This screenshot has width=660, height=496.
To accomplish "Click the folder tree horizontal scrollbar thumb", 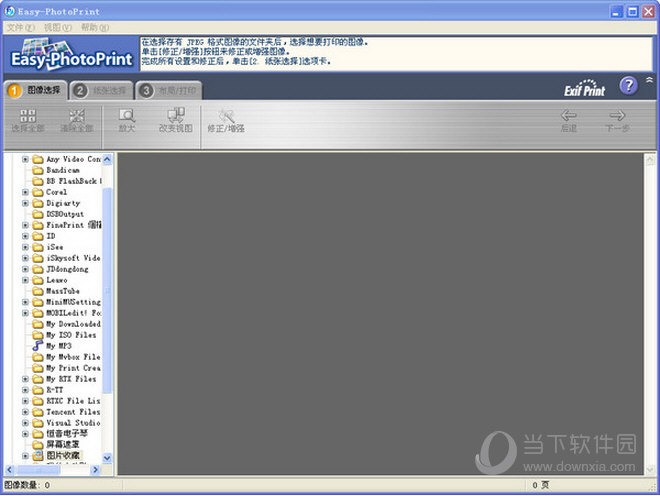I will coord(38,469).
